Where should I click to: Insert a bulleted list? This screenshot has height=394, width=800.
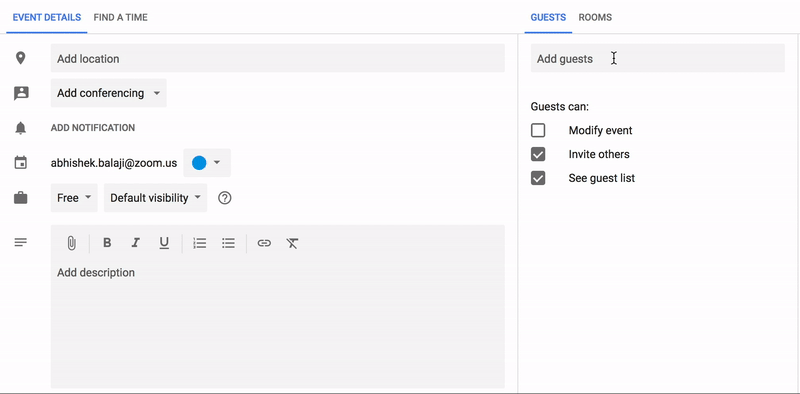pos(228,243)
